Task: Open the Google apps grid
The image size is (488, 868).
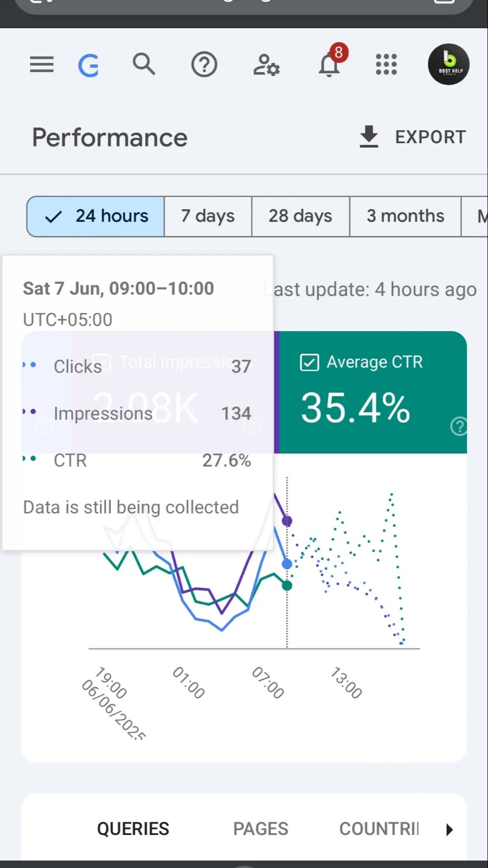Action: click(x=386, y=65)
